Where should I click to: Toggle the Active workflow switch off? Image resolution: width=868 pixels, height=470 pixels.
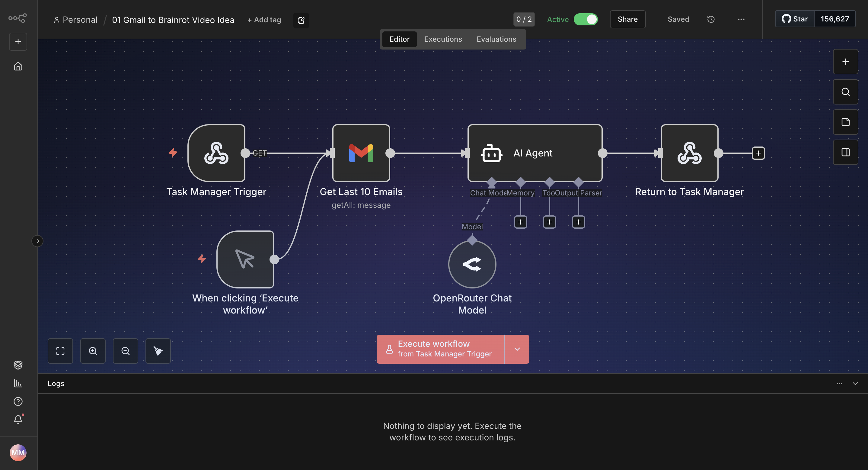pos(586,19)
